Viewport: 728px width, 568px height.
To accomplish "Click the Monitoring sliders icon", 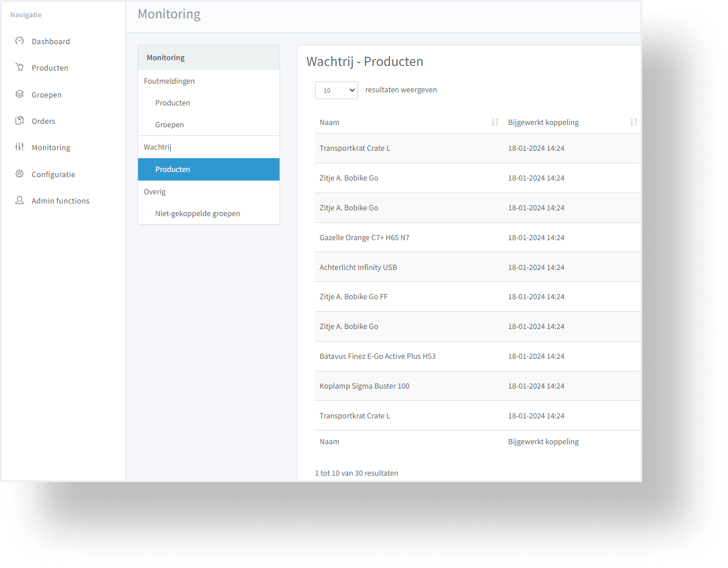I will 19,147.
